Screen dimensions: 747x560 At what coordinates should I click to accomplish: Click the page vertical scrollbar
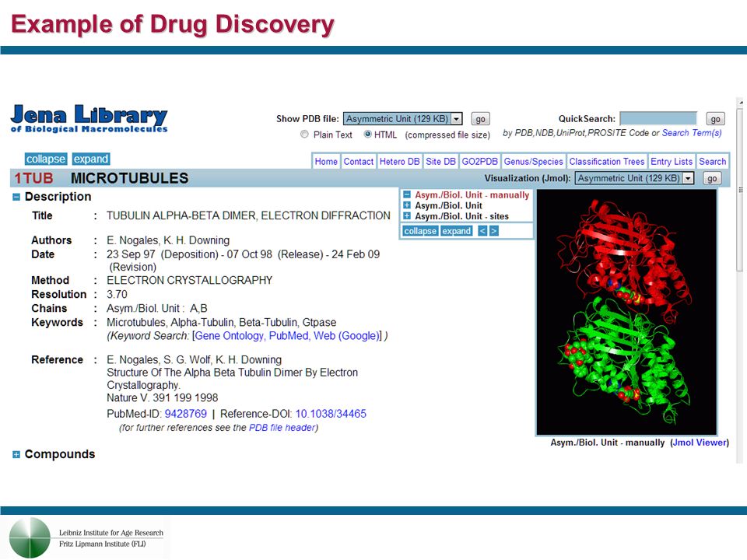pos(740,281)
